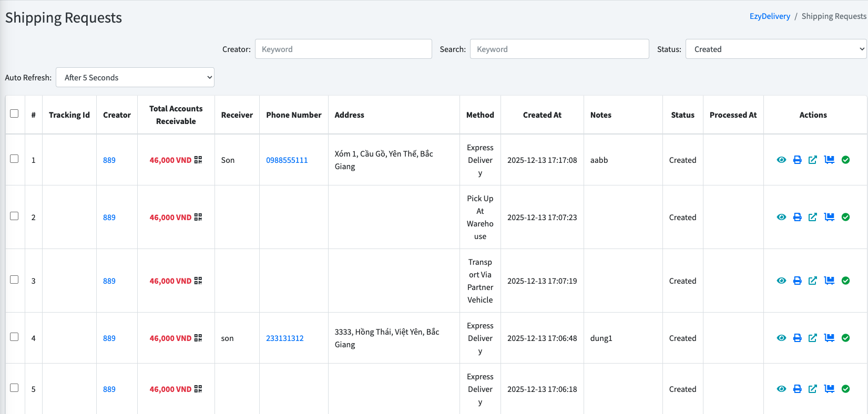Click into the Search keyword field
868x414 pixels.
(559, 49)
